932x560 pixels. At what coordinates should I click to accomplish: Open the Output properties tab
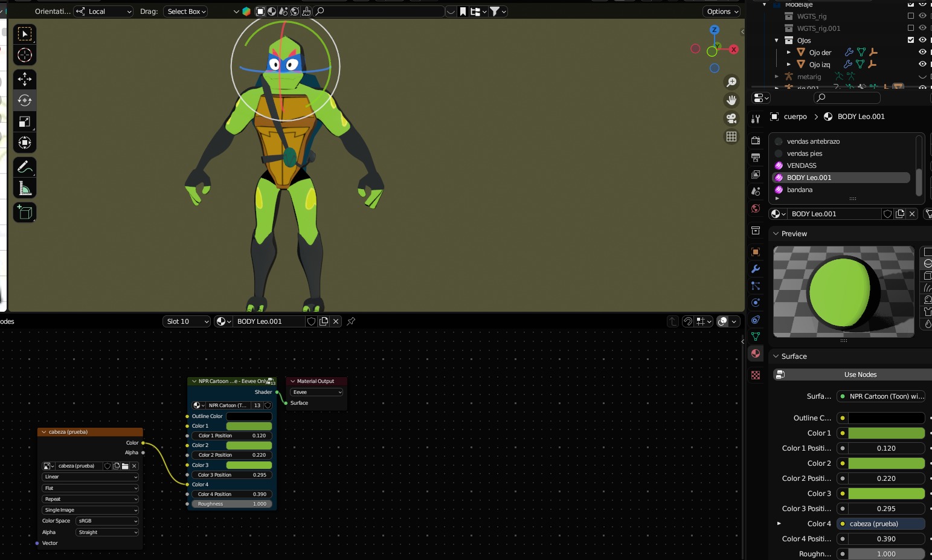756,158
